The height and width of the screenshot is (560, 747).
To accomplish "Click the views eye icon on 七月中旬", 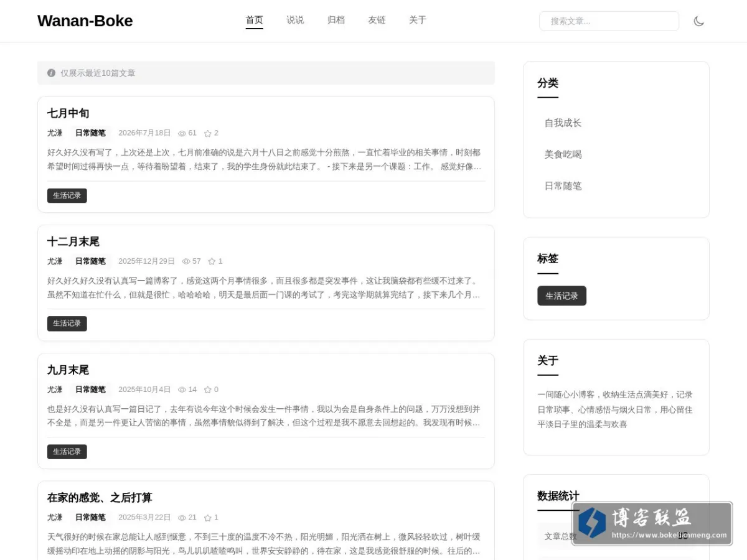I will [182, 133].
